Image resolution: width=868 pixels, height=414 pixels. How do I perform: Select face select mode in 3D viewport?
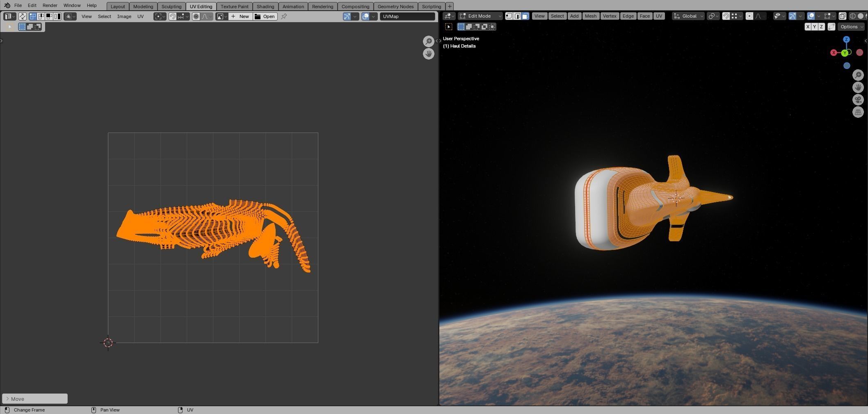point(525,16)
